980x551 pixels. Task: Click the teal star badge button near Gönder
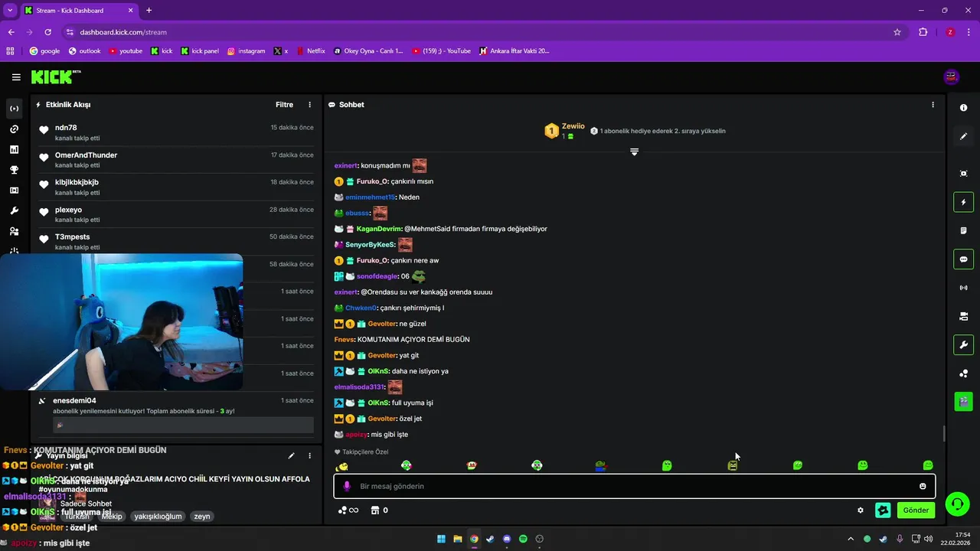(883, 510)
